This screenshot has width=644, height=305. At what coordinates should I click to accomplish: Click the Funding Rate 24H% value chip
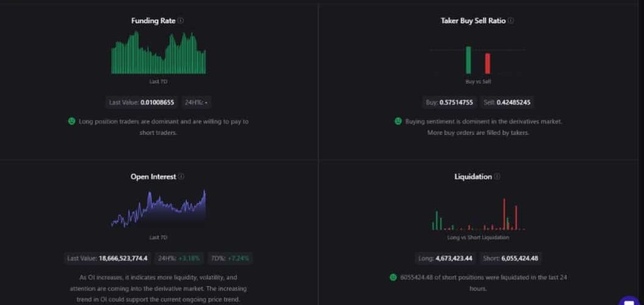(x=196, y=102)
